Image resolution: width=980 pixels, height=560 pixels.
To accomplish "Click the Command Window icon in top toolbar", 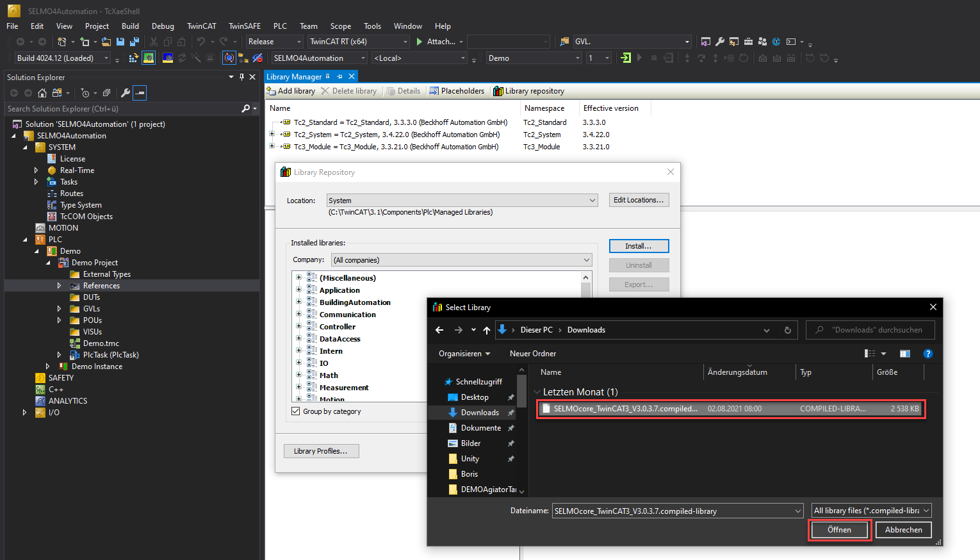I will [791, 42].
